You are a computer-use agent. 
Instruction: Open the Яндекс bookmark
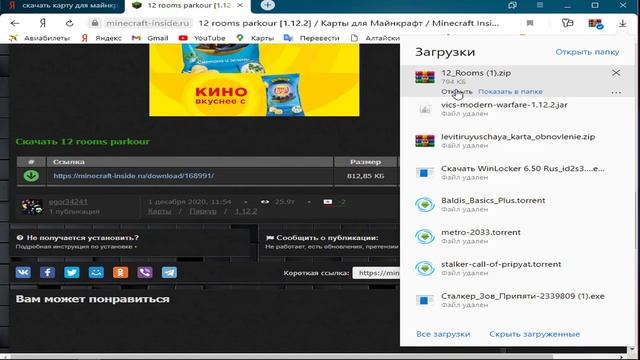tap(102, 38)
